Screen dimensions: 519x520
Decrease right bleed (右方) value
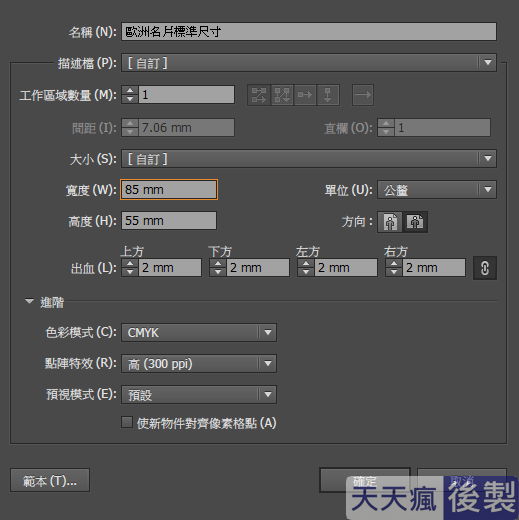coord(394,272)
